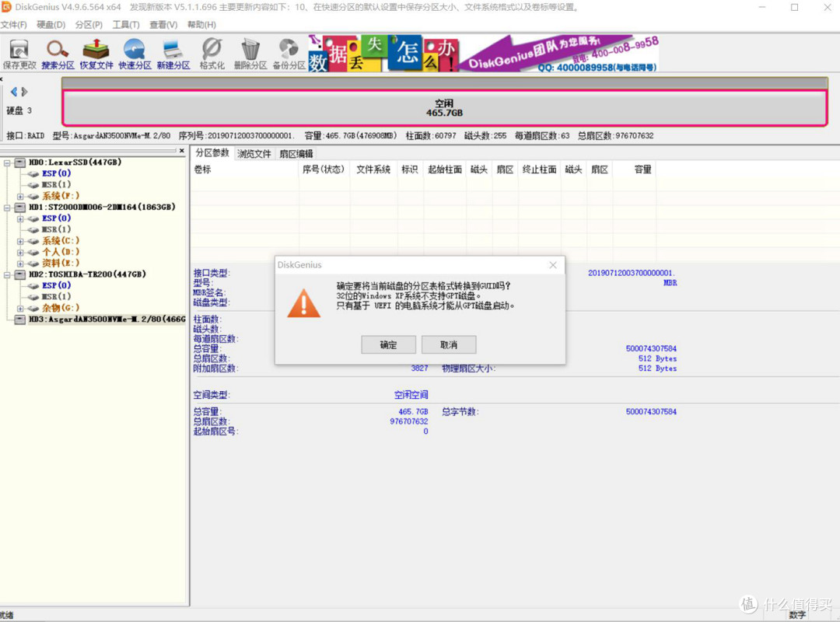840x622 pixels.
Task: Click the 976707632 total sectors value in bottom panel
Action: (409, 421)
